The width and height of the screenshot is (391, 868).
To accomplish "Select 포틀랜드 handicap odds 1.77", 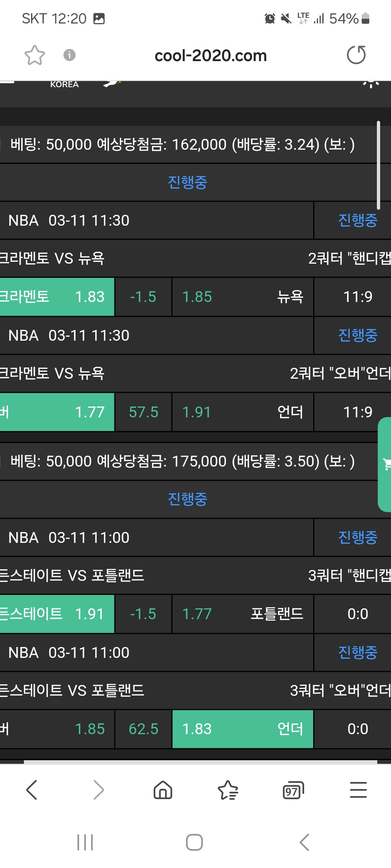I will [x=242, y=614].
